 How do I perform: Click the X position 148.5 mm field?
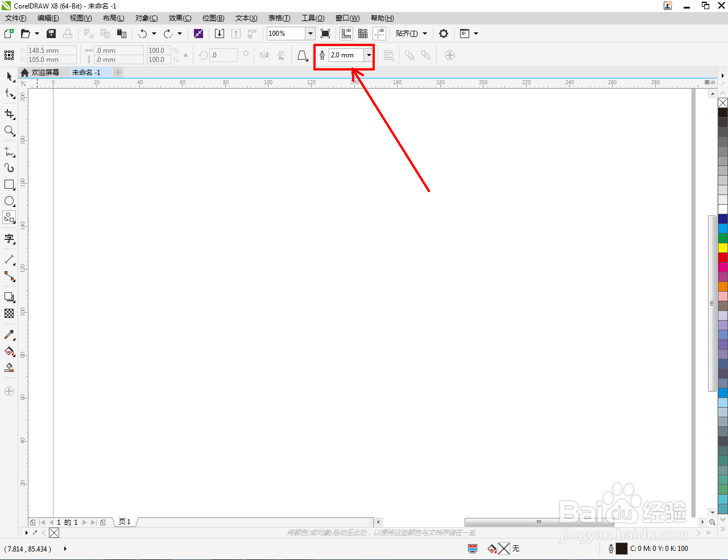tap(52, 51)
